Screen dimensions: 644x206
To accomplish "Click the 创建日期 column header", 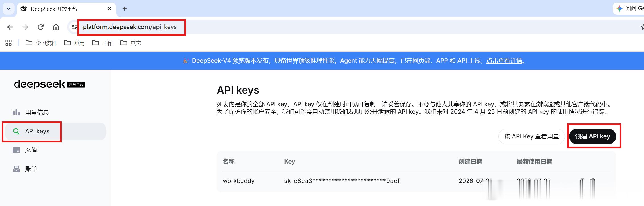I will (470, 162).
